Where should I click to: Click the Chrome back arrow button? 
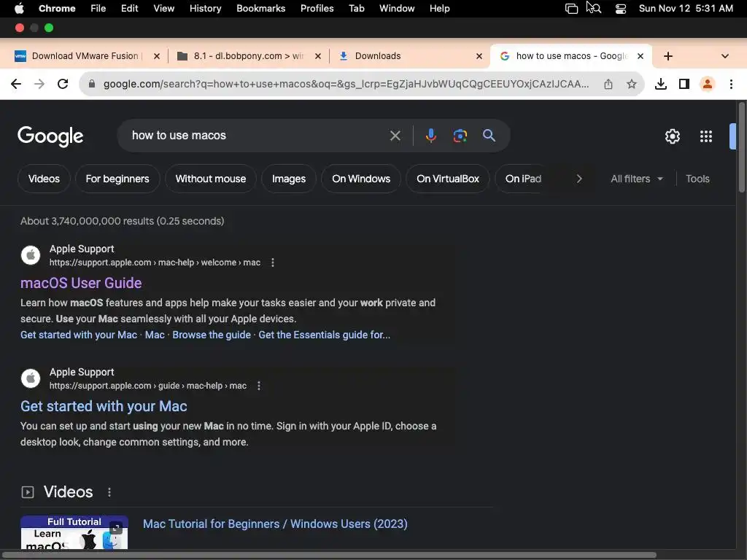(x=16, y=85)
